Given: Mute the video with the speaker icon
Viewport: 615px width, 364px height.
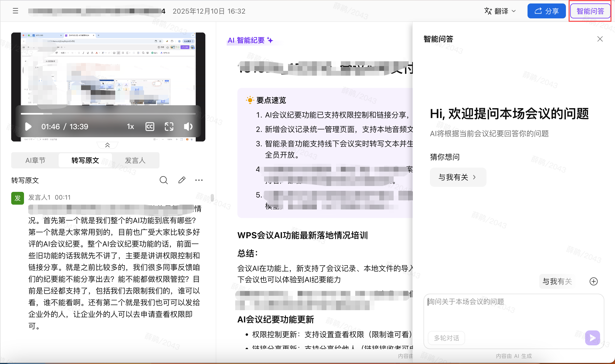Looking at the screenshot, I should point(188,127).
